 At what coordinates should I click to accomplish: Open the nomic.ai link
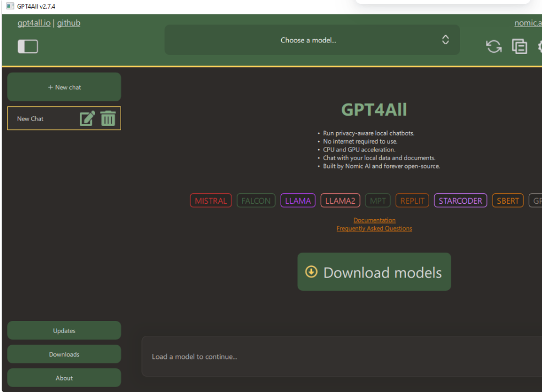coord(528,23)
